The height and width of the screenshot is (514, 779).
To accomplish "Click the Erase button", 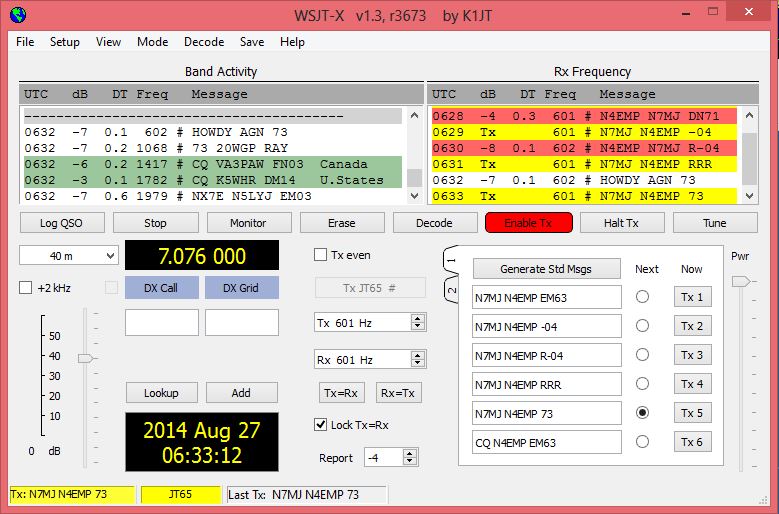I will click(x=342, y=223).
